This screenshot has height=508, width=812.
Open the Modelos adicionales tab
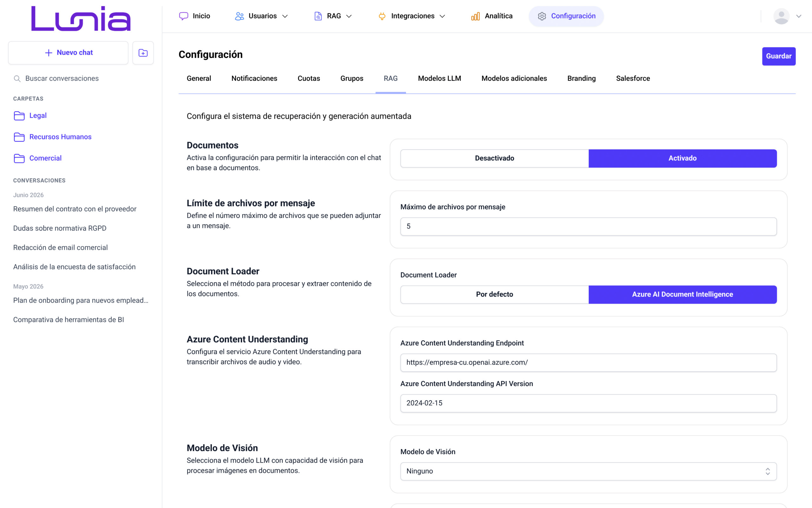(514, 78)
